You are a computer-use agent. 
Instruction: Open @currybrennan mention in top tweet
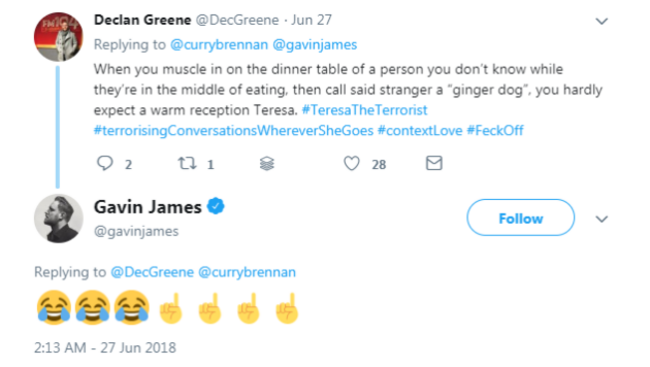click(x=219, y=45)
